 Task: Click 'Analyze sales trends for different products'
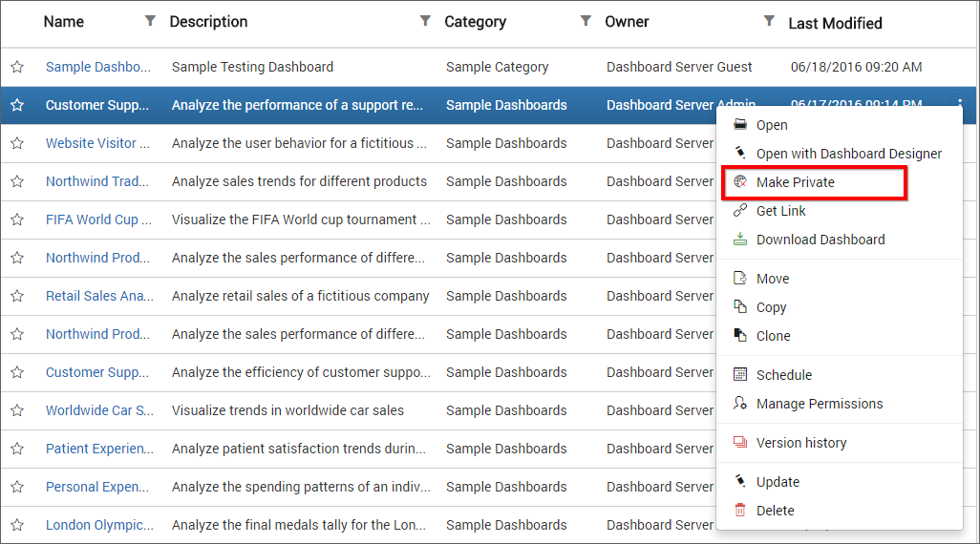click(299, 181)
